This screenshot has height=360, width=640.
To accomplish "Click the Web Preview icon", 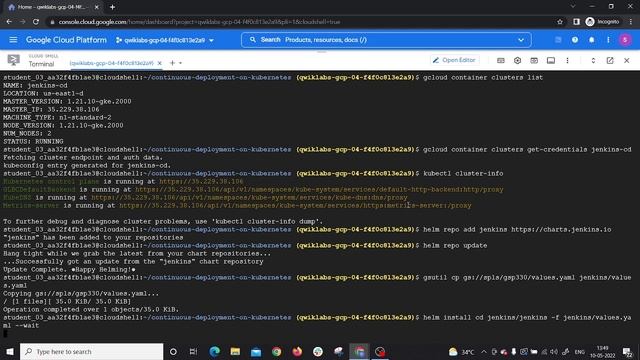I will [534, 60].
